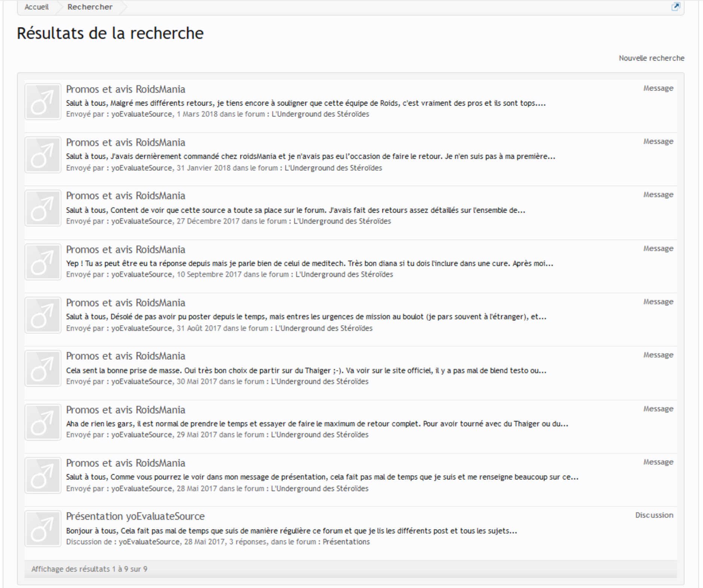Viewport: 703px width, 588px height.
Task: Click yoEvaluateSource on the 28 Mai 2017 message
Action: 142,488
